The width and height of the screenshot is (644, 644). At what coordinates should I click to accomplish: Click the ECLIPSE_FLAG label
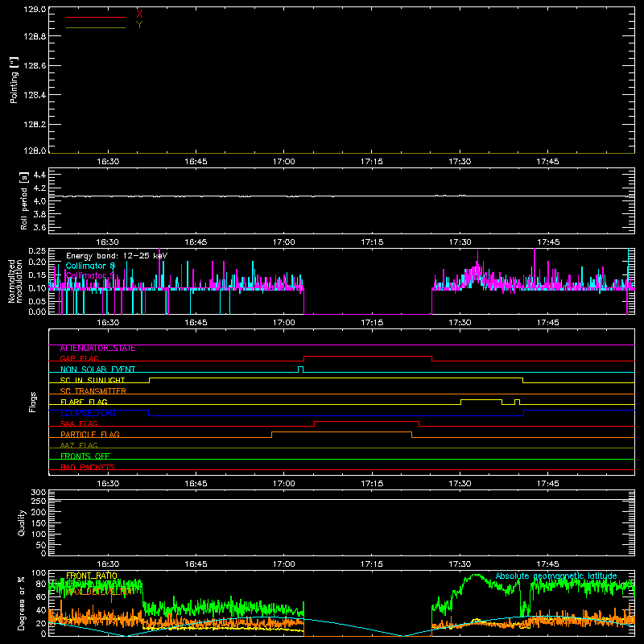coord(88,413)
